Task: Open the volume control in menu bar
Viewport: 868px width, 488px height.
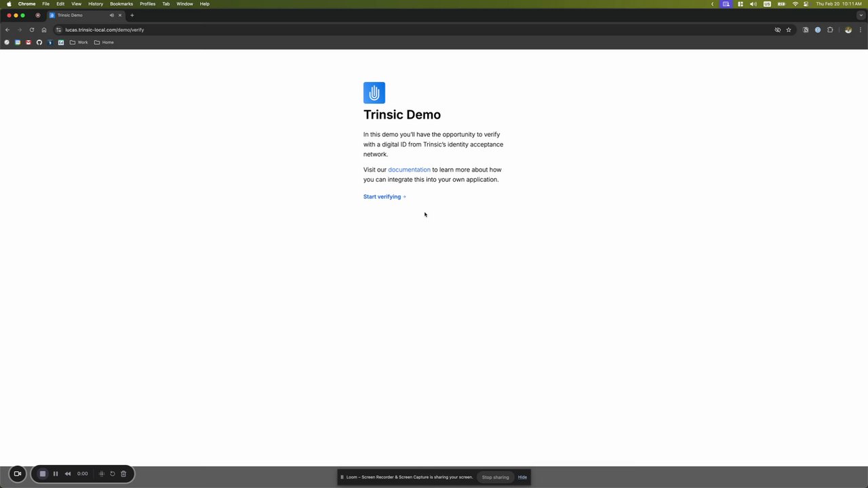Action: [753, 4]
